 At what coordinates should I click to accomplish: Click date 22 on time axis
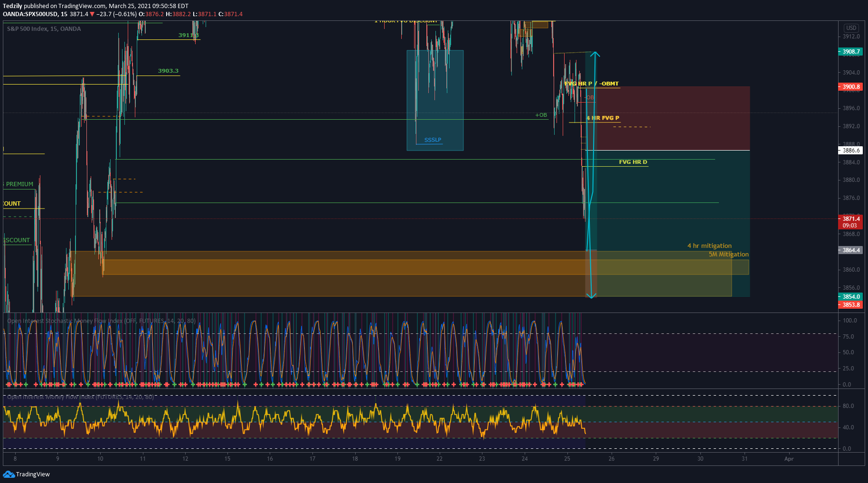(440, 459)
